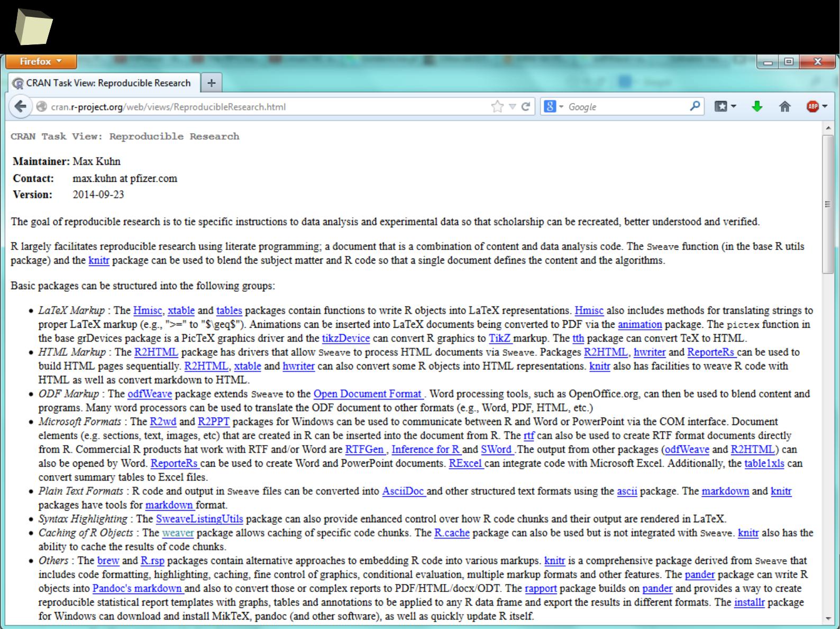Click the scrollbar down arrow
Viewport: 840px width, 629px height.
(x=828, y=618)
